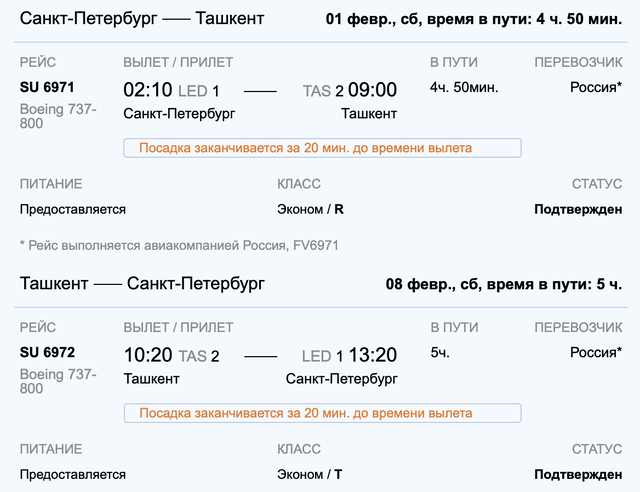Viewport: 640px width, 492px height.
Task: Click carrier Россия* for the first flight
Action: 596,87
